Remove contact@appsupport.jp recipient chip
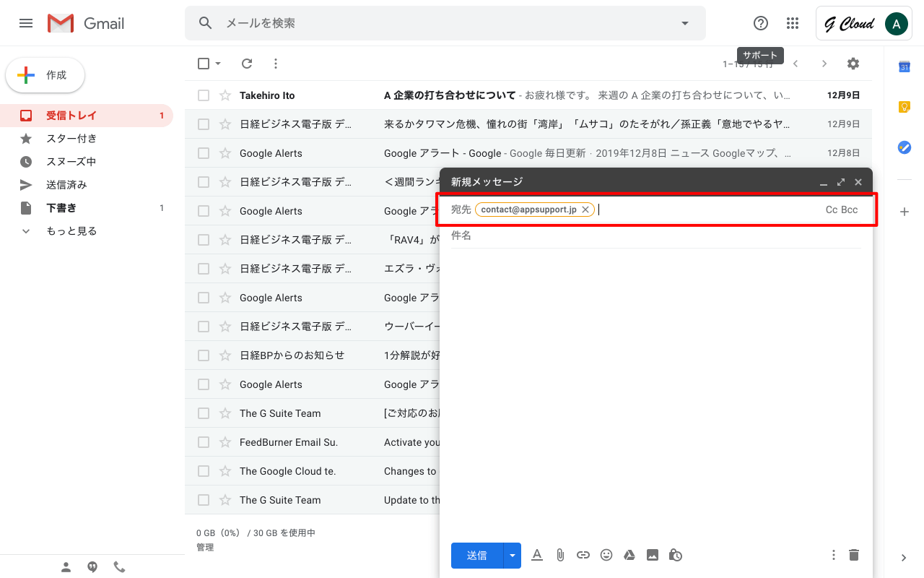 tap(585, 210)
